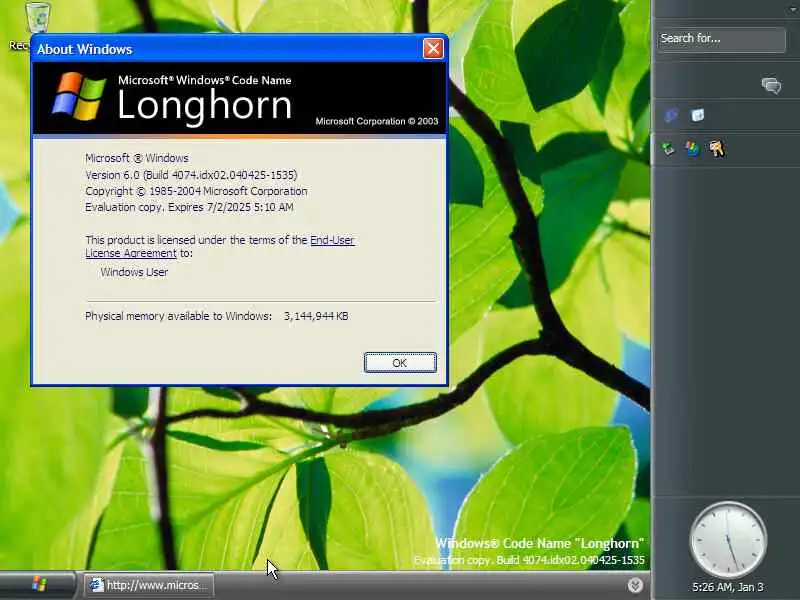Click the blue round quick launch icon
This screenshot has width=800, height=600.
click(x=671, y=115)
